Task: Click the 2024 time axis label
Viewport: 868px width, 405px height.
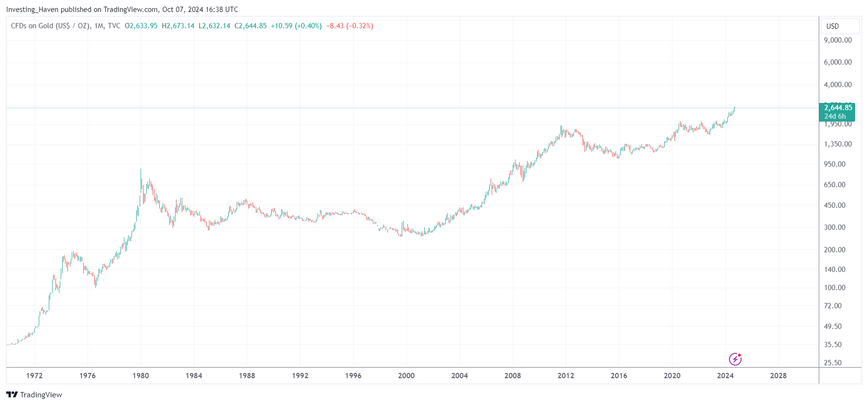Action: [x=725, y=376]
